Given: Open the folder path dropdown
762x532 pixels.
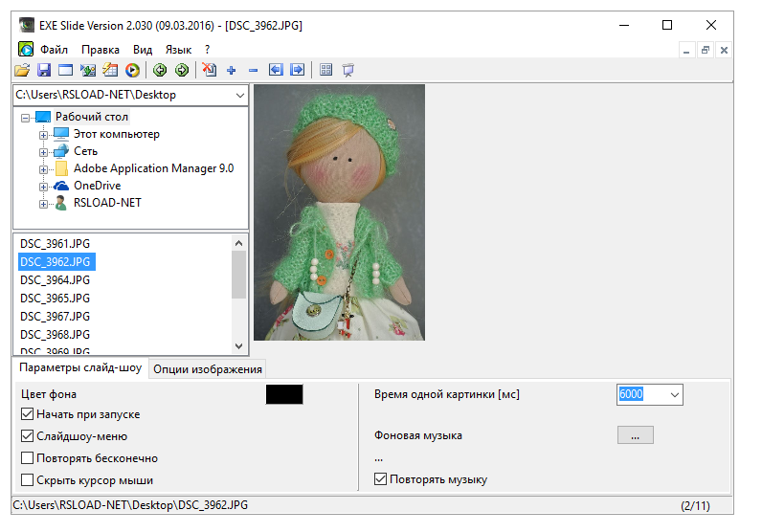Looking at the screenshot, I should click(240, 96).
